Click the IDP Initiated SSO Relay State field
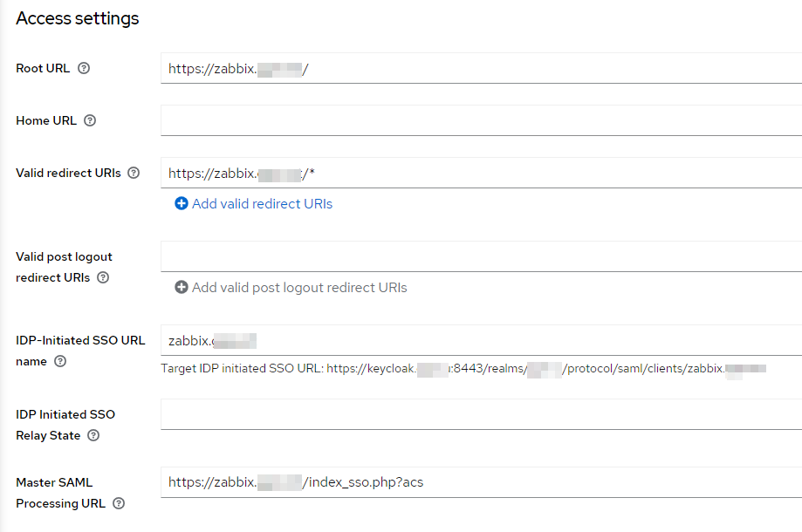The image size is (802, 532). (x=480, y=414)
